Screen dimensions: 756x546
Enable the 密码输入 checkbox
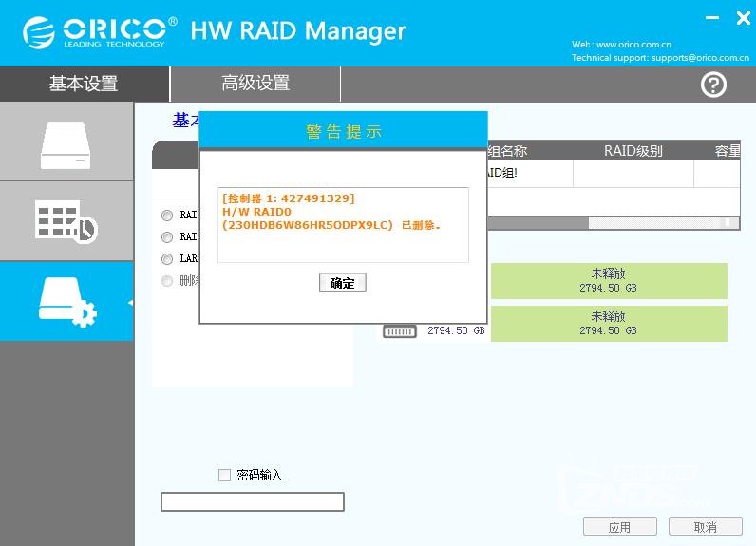click(225, 475)
